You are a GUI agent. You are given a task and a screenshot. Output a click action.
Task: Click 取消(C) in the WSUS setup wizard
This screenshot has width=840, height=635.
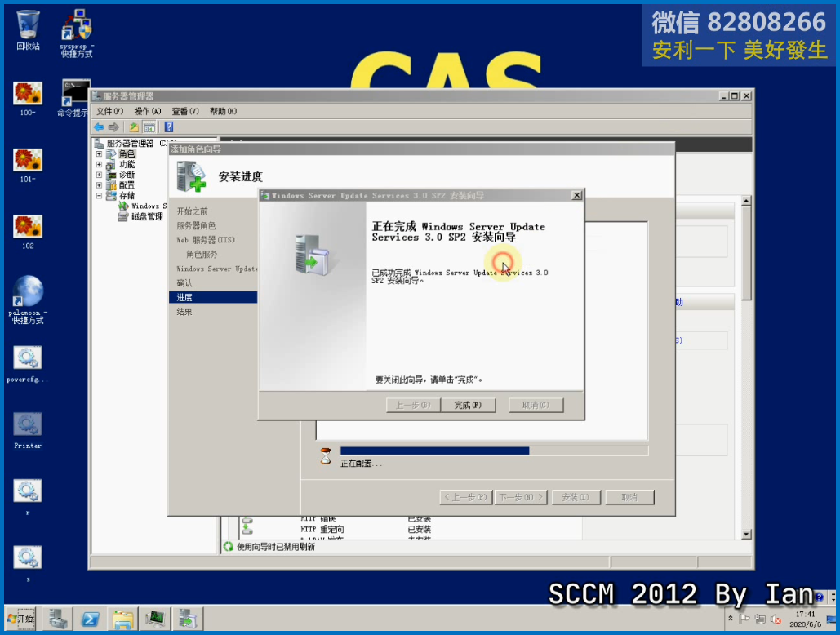[536, 406]
